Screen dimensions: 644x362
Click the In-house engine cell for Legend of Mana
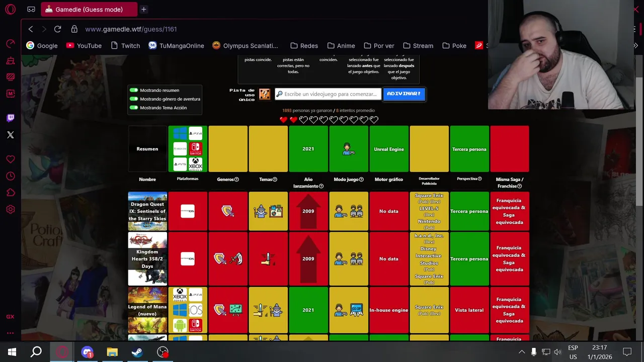click(389, 310)
